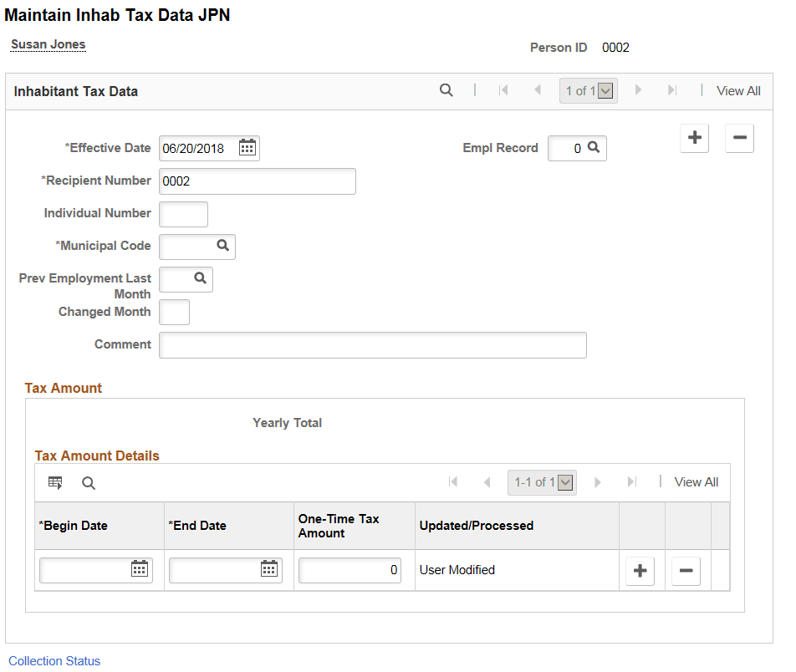The height and width of the screenshot is (672, 796).
Task: Add a new Tax Amount Details row
Action: (640, 570)
